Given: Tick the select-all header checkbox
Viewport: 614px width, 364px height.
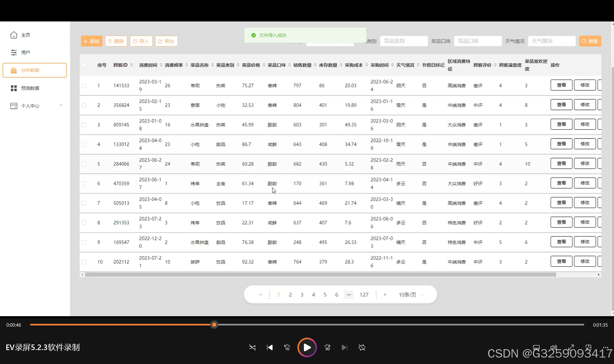Looking at the screenshot, I should 84,65.
